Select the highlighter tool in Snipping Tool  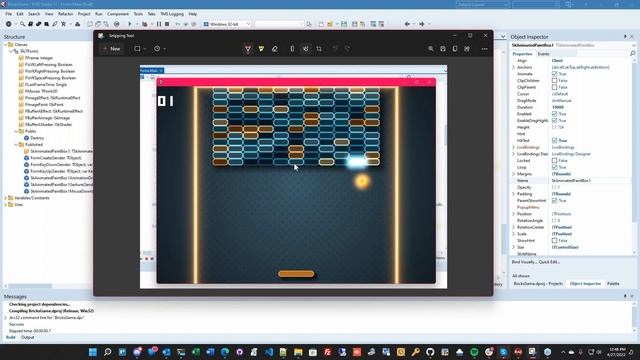[261, 49]
